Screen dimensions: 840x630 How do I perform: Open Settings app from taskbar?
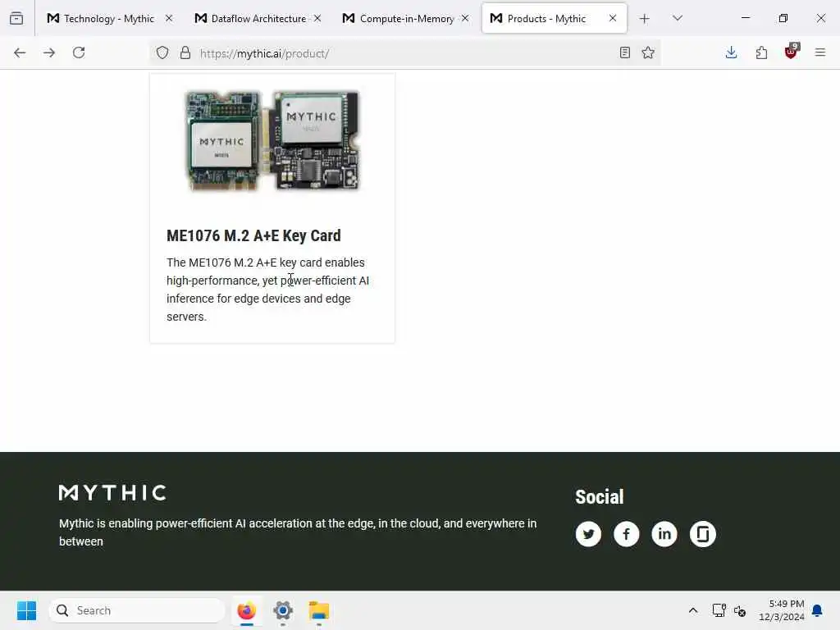[x=283, y=610]
